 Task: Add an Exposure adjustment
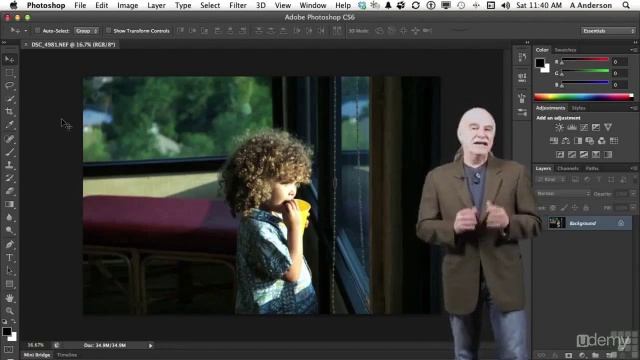click(596, 127)
